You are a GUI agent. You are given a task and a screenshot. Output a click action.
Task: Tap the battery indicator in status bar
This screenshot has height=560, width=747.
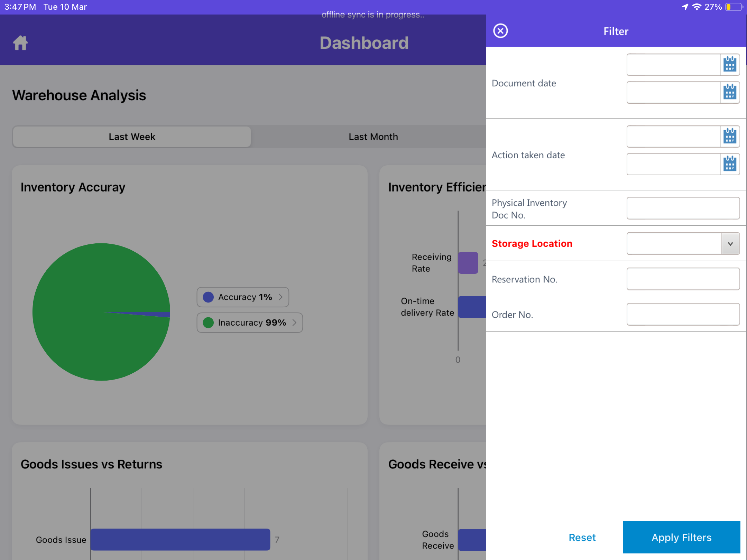tap(733, 7)
